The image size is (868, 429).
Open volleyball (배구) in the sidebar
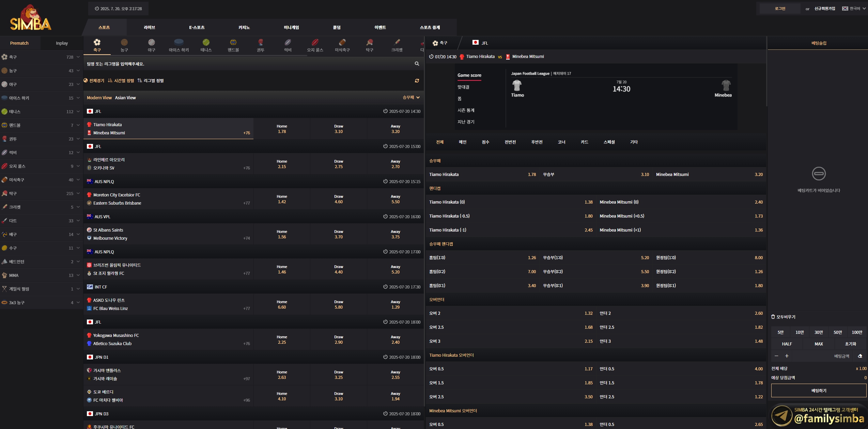tap(41, 234)
